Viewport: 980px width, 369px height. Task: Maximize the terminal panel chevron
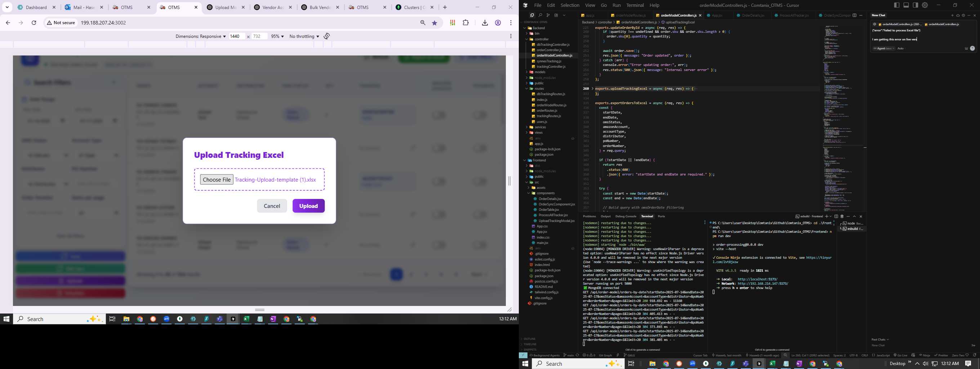pyautogui.click(x=854, y=216)
